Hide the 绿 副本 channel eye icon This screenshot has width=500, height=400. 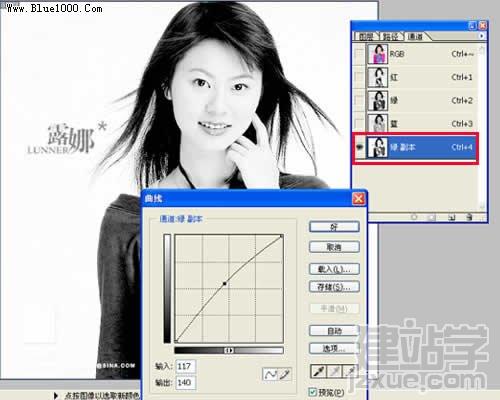tap(359, 147)
